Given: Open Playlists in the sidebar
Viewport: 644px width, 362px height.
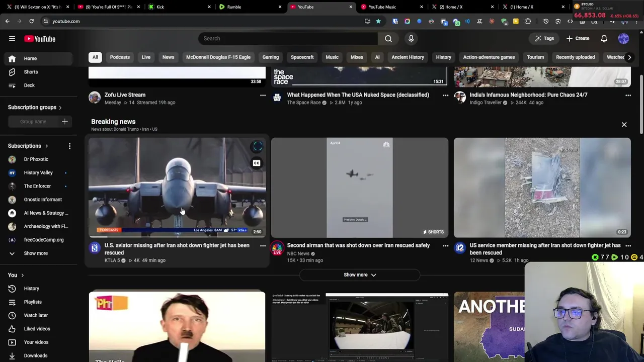Looking at the screenshot, I should (x=33, y=302).
